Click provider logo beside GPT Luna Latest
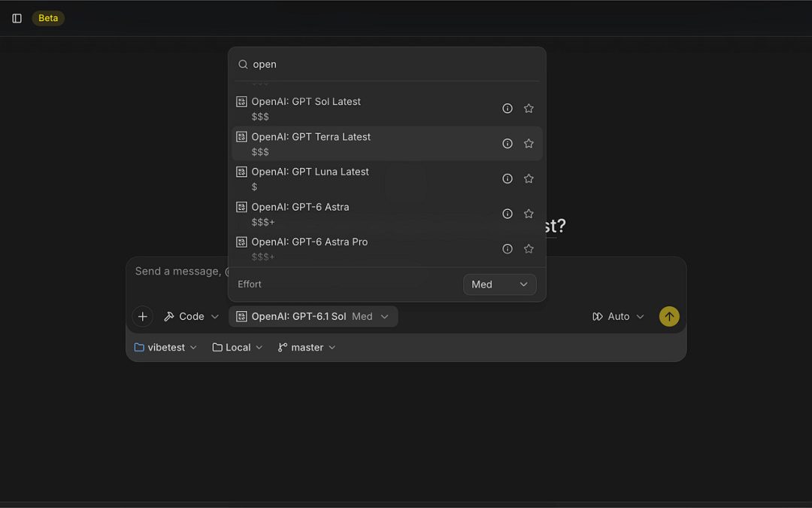This screenshot has width=812, height=508. pos(241,172)
